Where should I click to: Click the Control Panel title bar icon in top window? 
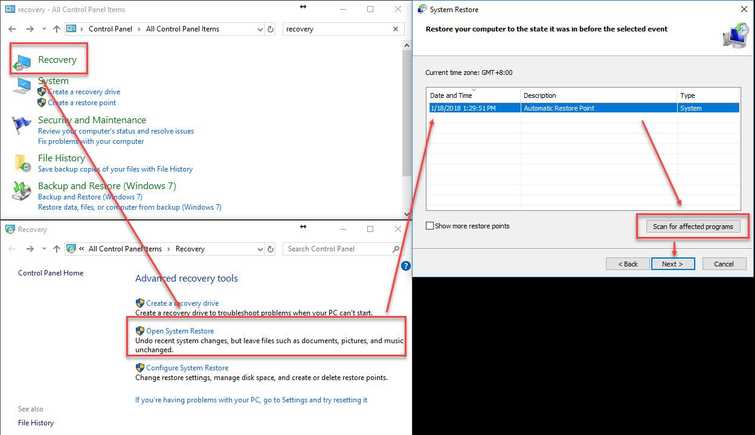tap(10, 9)
